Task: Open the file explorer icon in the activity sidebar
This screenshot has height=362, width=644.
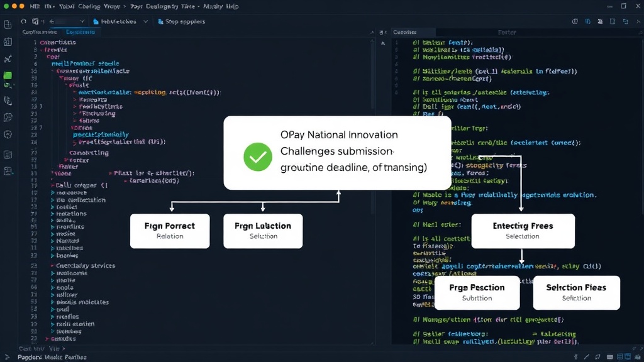Action: (x=8, y=25)
